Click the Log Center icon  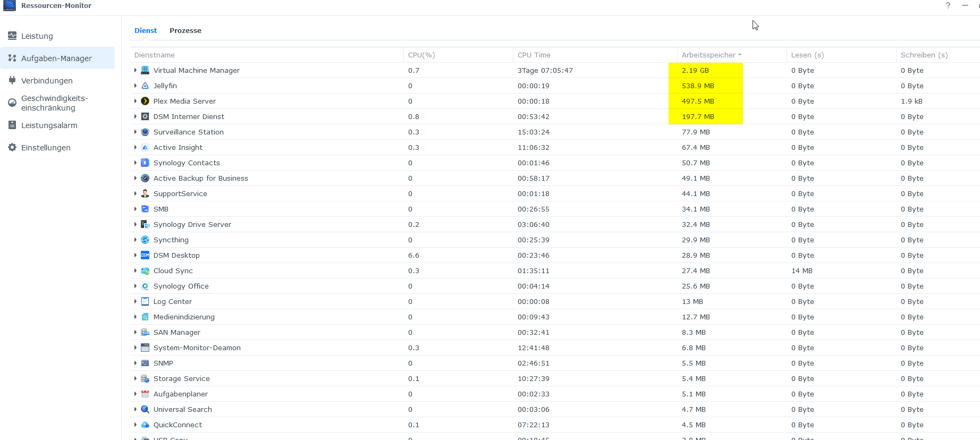(x=145, y=301)
